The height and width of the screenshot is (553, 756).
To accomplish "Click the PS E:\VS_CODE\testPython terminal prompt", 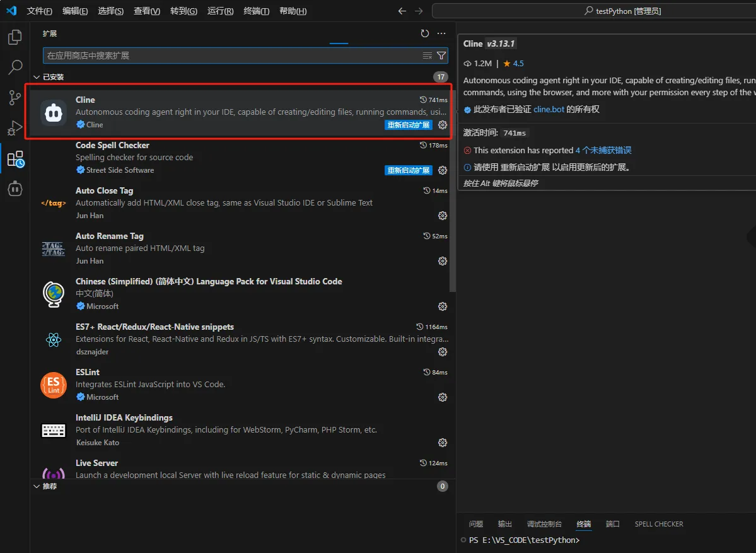I will tap(524, 540).
